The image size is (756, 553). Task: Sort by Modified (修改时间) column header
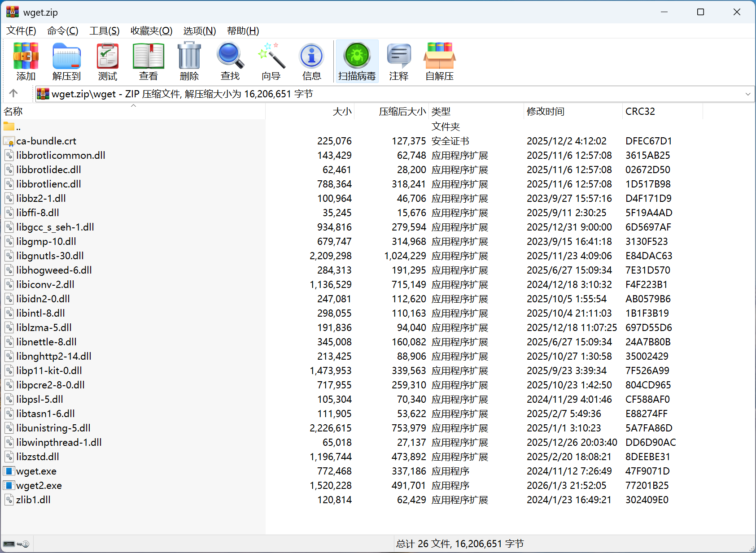[573, 111]
